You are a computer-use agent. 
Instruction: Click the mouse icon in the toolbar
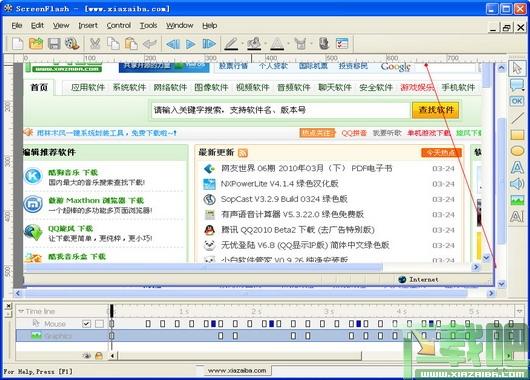(x=324, y=44)
